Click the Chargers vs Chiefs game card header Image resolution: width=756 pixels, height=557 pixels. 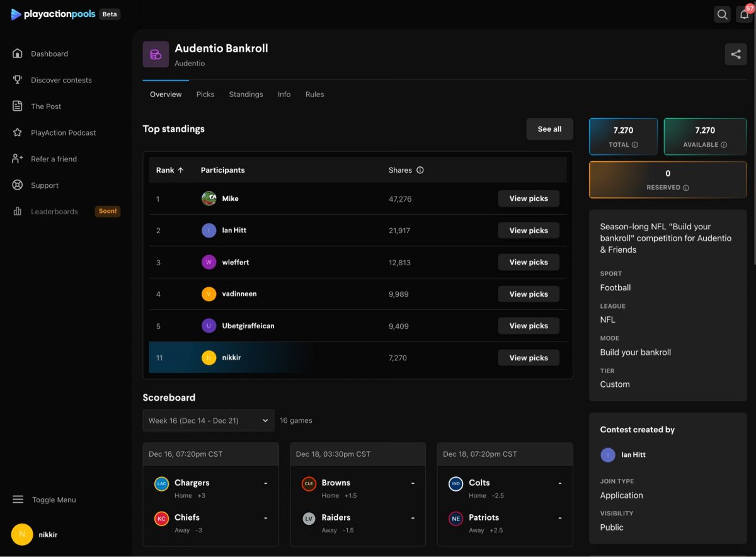click(210, 454)
